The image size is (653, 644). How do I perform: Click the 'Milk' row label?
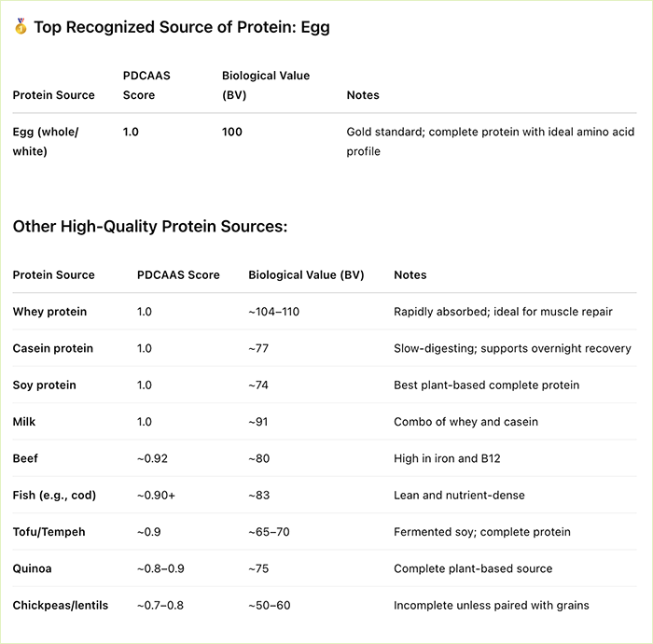click(25, 422)
